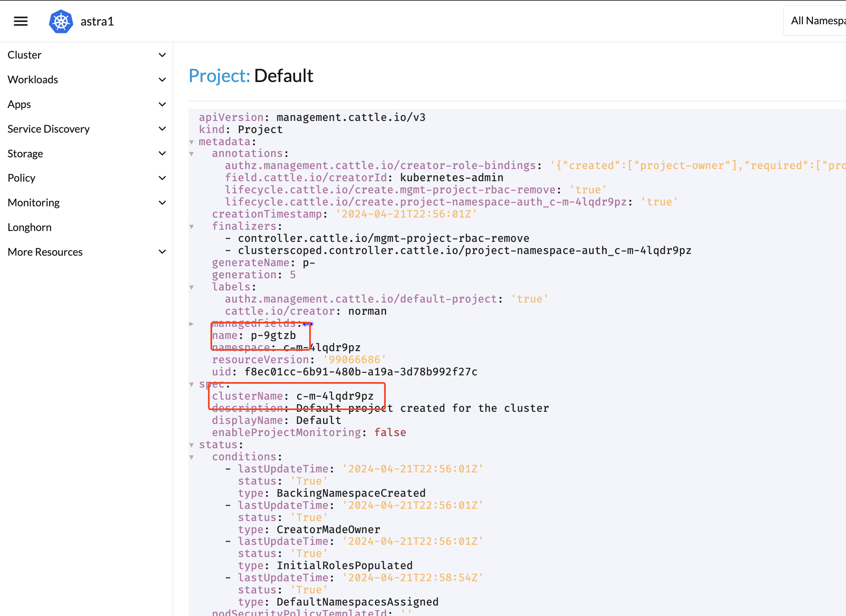
Task: Collapse the finalizers fold arrow
Action: 192,227
